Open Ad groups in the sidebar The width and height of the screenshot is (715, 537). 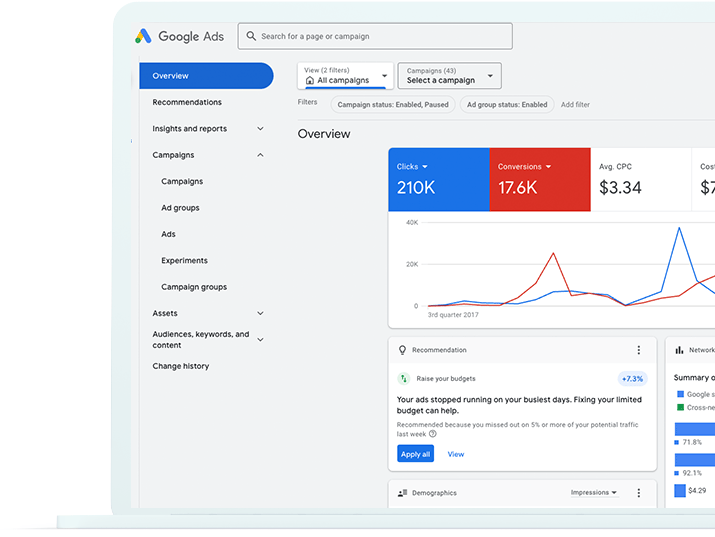[x=180, y=208]
